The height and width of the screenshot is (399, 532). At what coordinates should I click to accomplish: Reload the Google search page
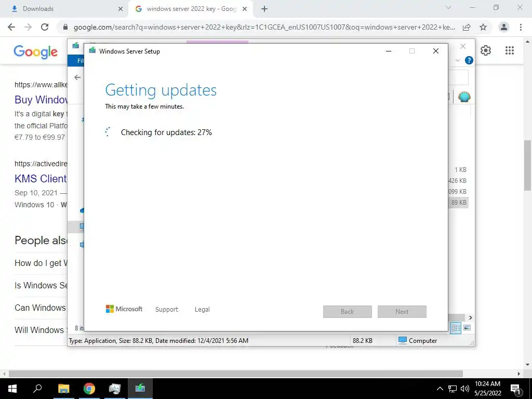pyautogui.click(x=45, y=27)
